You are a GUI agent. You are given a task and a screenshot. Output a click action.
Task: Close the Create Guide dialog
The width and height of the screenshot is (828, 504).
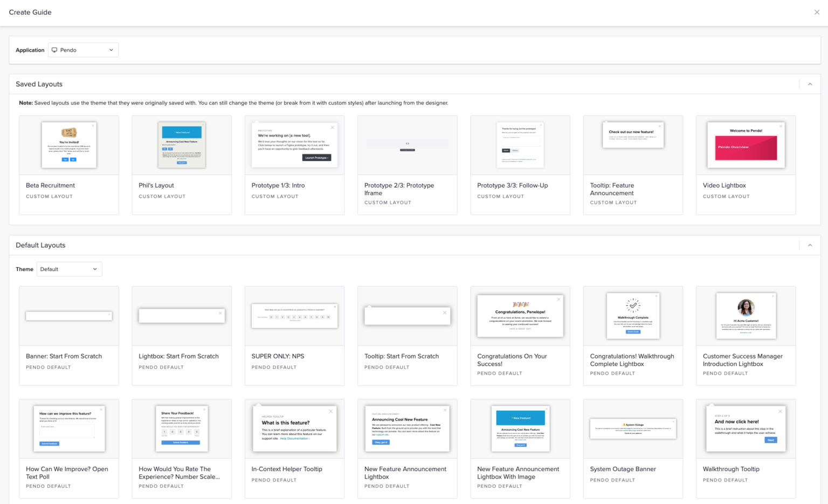point(817,12)
